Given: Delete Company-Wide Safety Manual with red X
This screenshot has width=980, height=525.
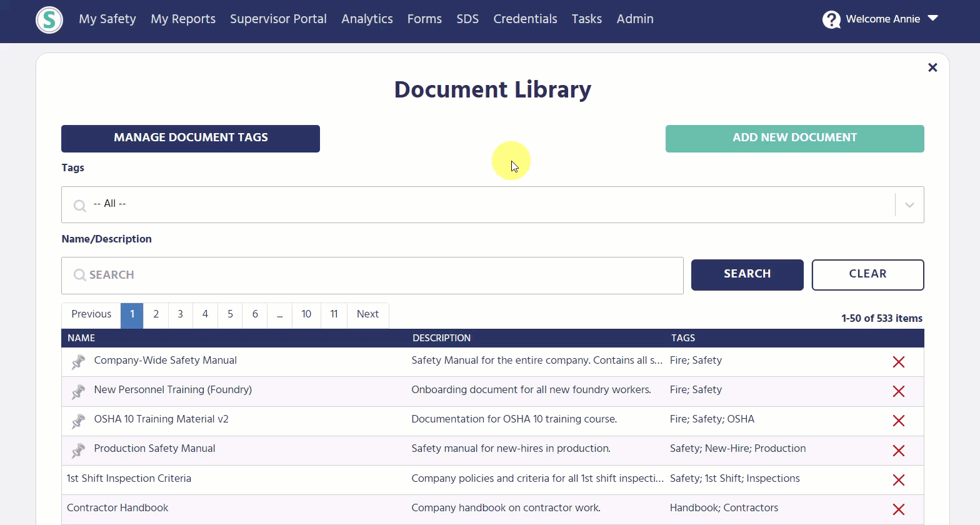Looking at the screenshot, I should coord(899,362).
